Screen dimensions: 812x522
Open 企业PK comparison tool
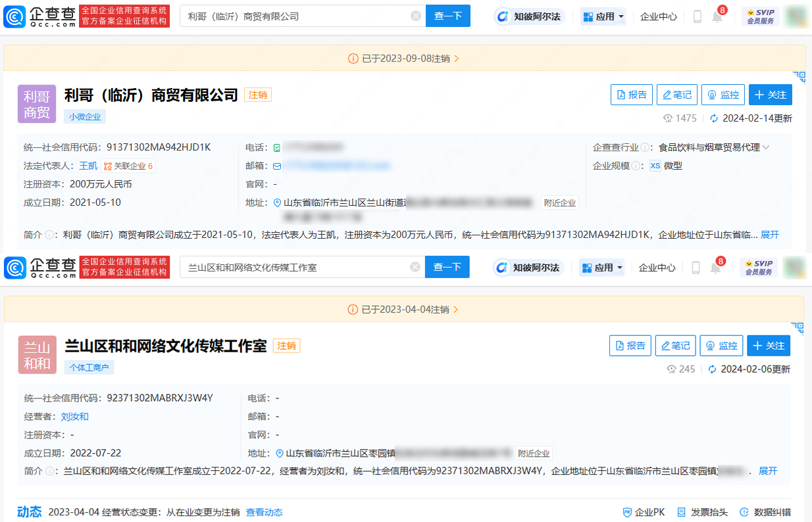pyautogui.click(x=644, y=512)
